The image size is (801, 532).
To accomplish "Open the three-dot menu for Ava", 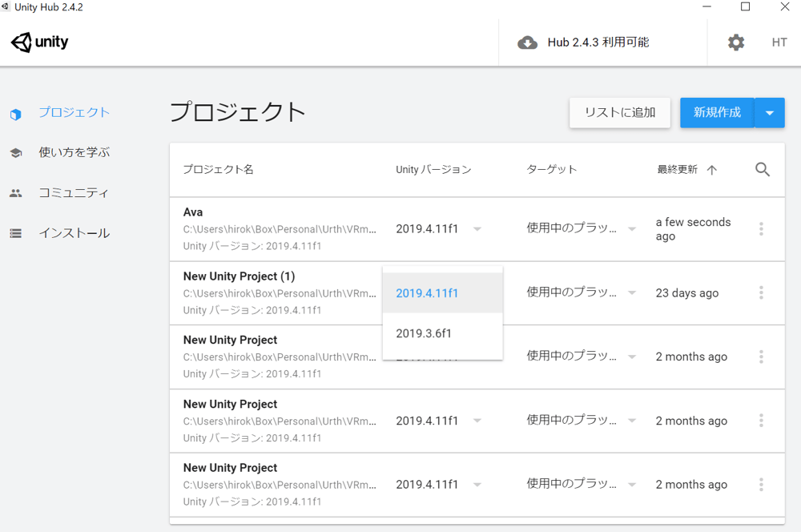I will (x=761, y=229).
